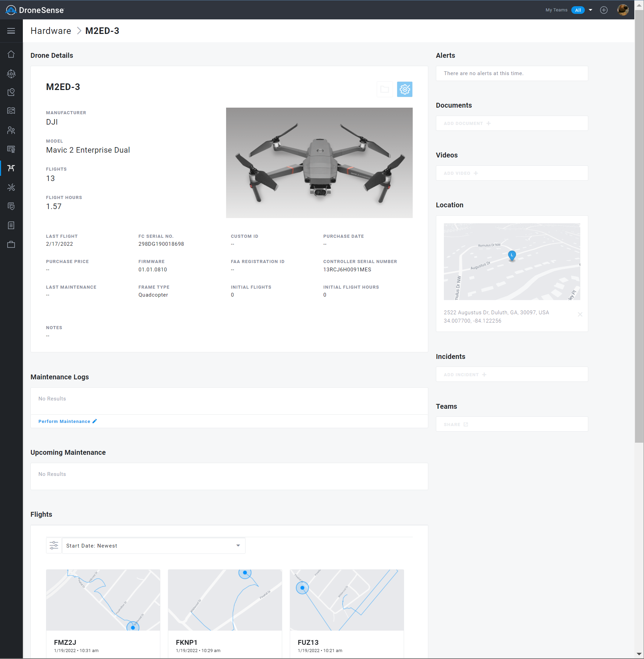
Task: Open the missions map sidebar icon
Action: (11, 111)
